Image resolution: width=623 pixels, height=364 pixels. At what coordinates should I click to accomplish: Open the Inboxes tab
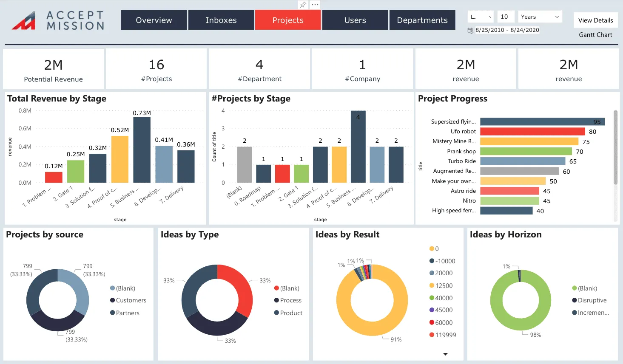tap(221, 20)
